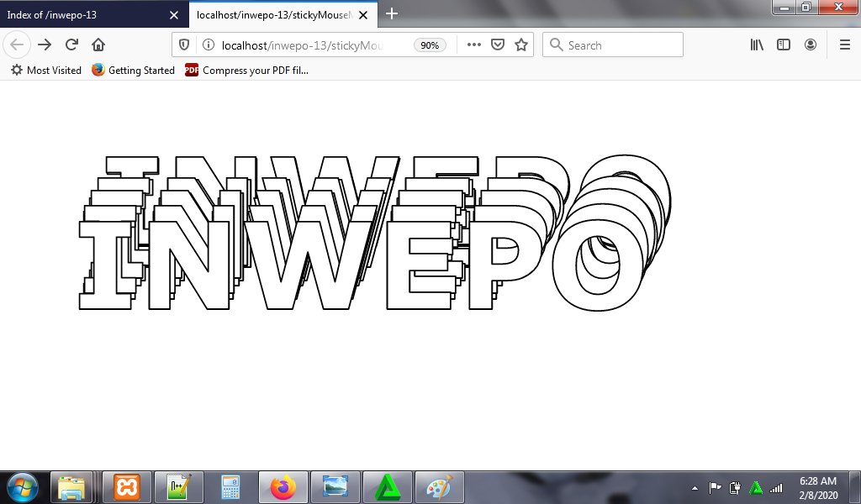Image resolution: width=861 pixels, height=504 pixels.
Task: Open Windows Explorer from the taskbar
Action: pyautogui.click(x=71, y=487)
